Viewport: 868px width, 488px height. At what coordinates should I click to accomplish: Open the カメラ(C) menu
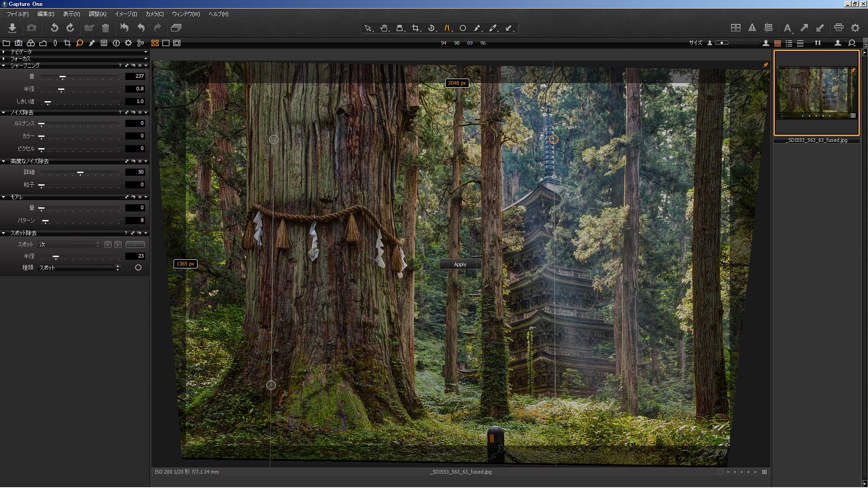coord(154,14)
